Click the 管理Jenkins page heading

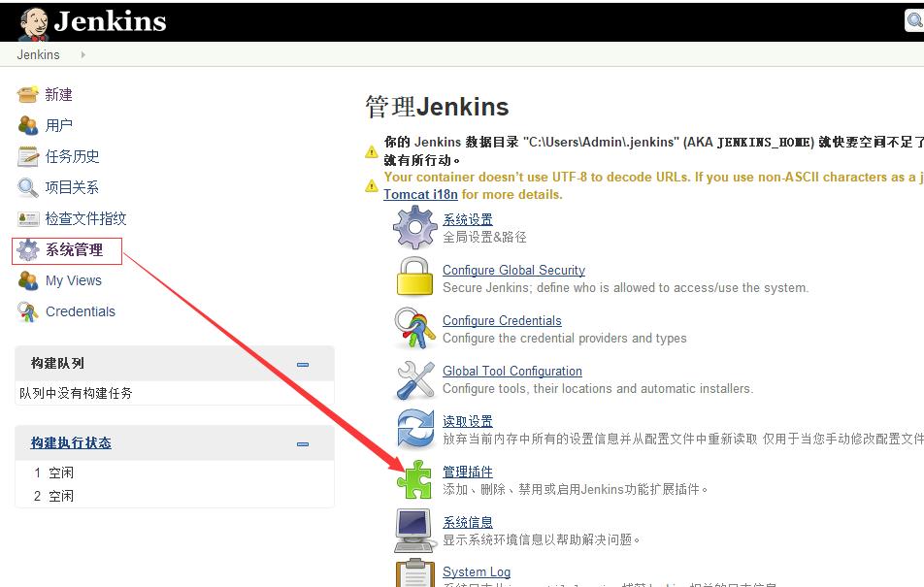(x=437, y=108)
